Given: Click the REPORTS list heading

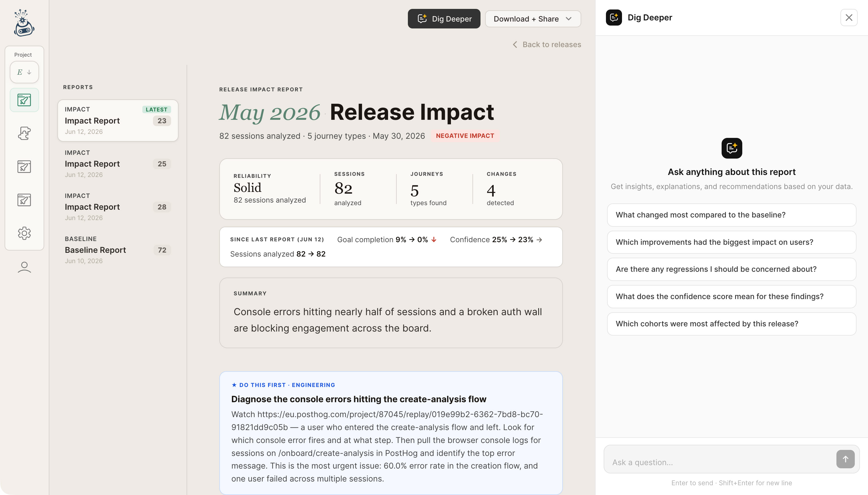Looking at the screenshot, I should [x=78, y=87].
